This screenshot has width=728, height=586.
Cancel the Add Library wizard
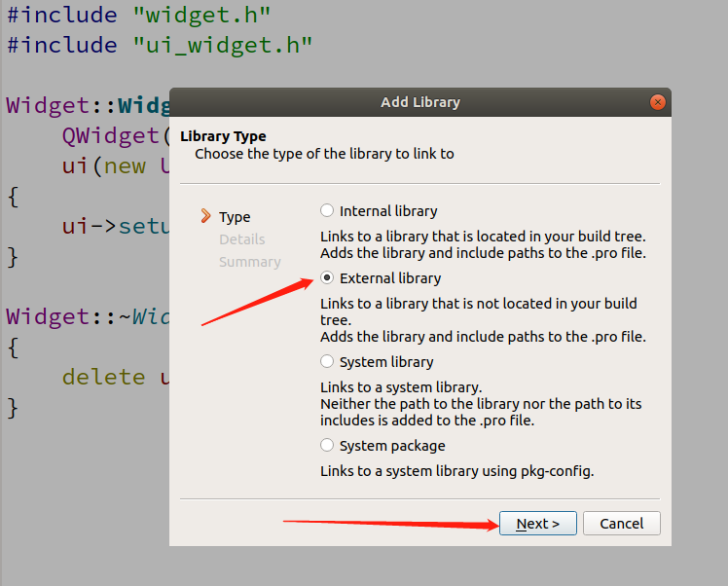point(621,524)
